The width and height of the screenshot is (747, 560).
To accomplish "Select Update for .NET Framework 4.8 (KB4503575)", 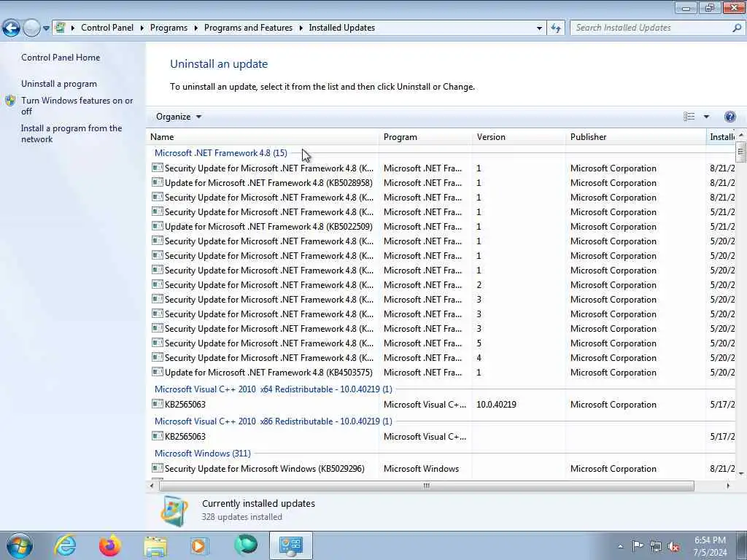I will pos(268,373).
